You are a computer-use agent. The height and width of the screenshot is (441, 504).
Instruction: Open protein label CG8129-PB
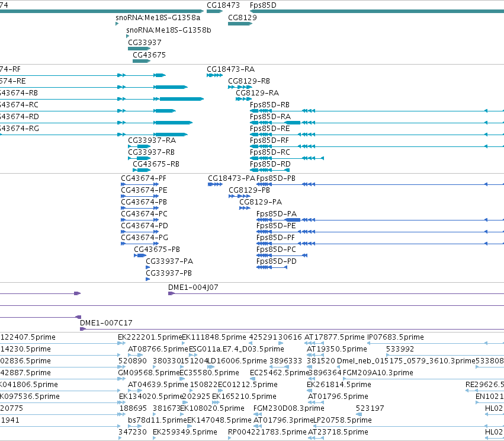[x=249, y=190]
